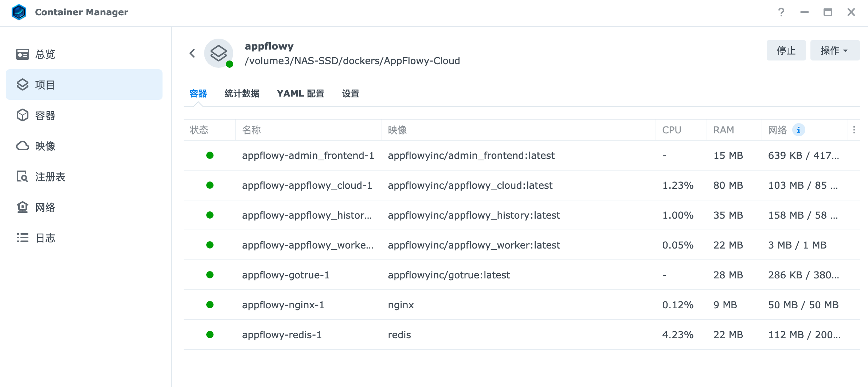The width and height of the screenshot is (868, 387).
Task: Click the 50 MB / 50 MB network value
Action: click(804, 305)
